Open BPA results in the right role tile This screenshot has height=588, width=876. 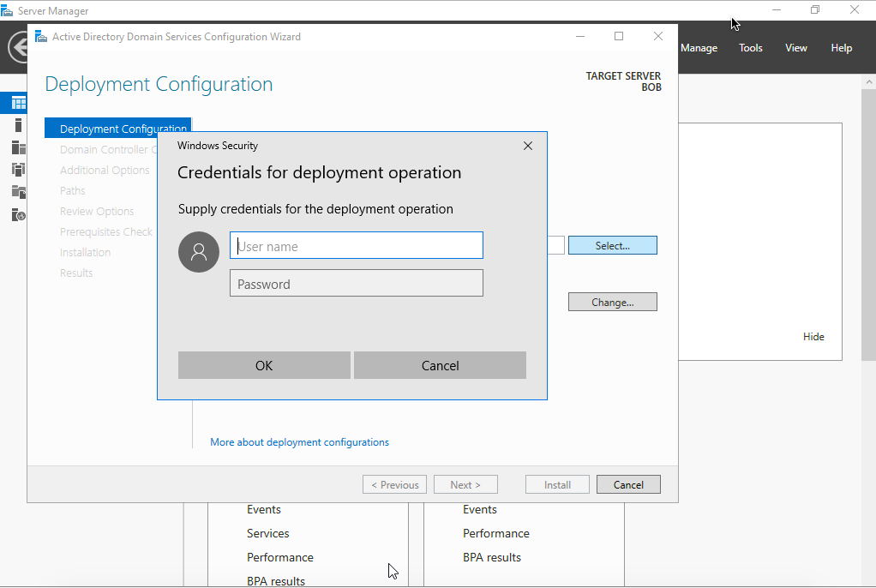pos(492,557)
